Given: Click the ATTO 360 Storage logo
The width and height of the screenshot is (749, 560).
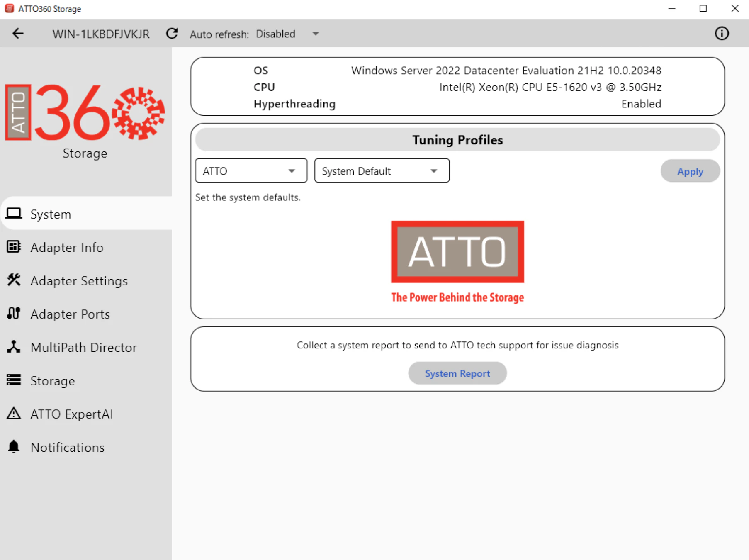Looking at the screenshot, I should coord(85,121).
